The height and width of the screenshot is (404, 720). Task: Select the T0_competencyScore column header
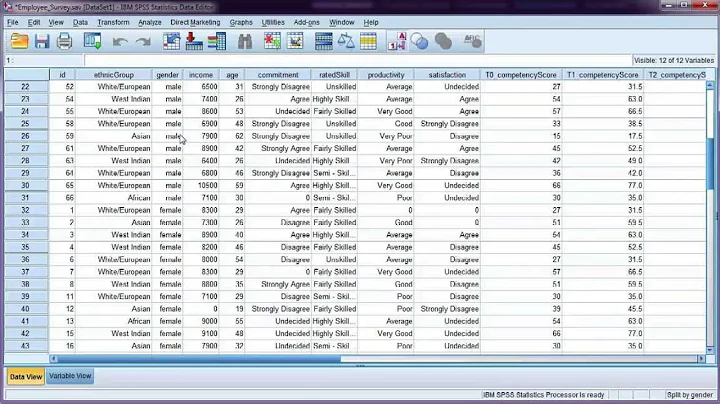pyautogui.click(x=521, y=74)
